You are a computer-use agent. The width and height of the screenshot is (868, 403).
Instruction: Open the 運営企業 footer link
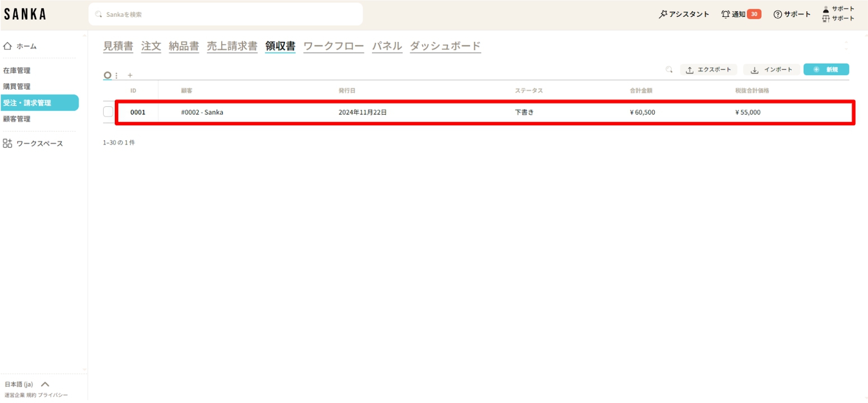coord(15,395)
